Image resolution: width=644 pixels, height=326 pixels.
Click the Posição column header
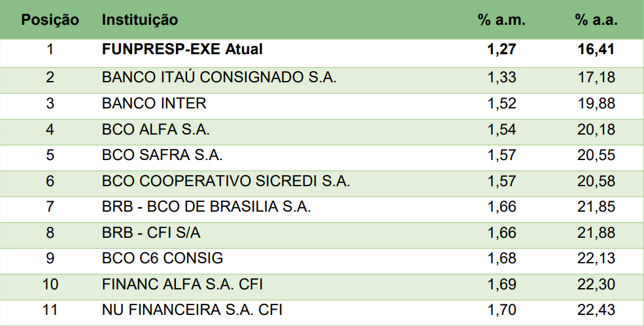coord(50,20)
